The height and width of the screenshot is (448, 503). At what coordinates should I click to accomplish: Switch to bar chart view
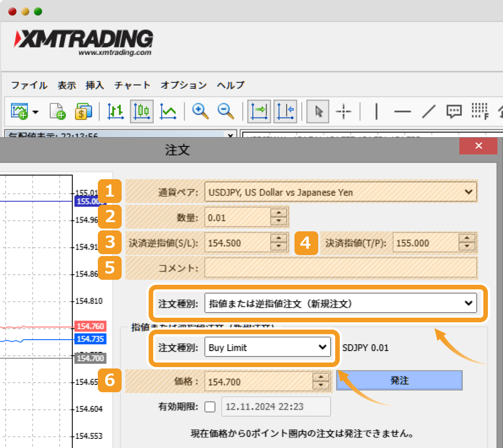[x=116, y=111]
